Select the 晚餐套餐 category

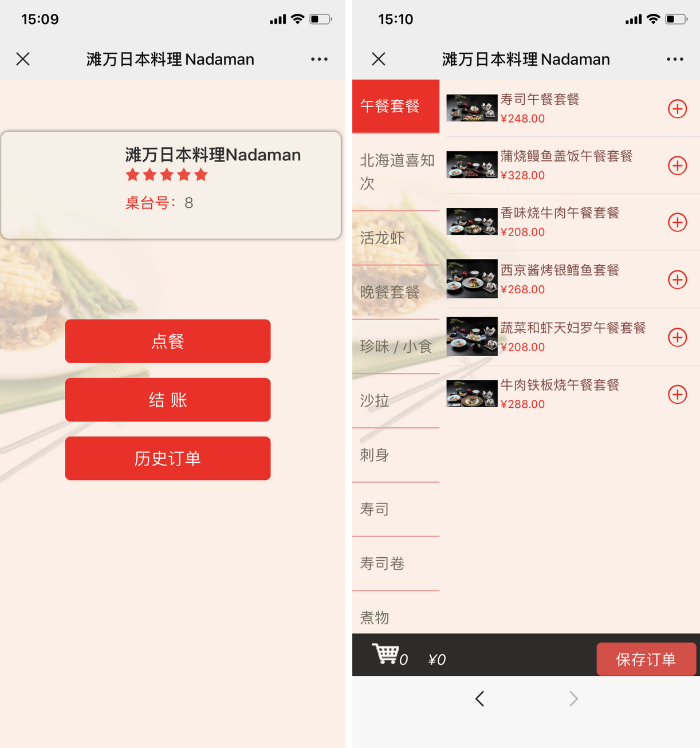pyautogui.click(x=396, y=292)
